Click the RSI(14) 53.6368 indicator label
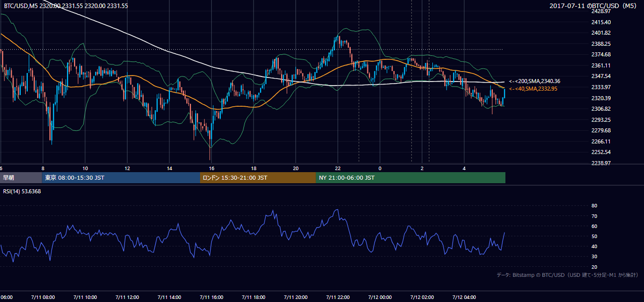Screen dimensions: 644x302 (x=22, y=191)
